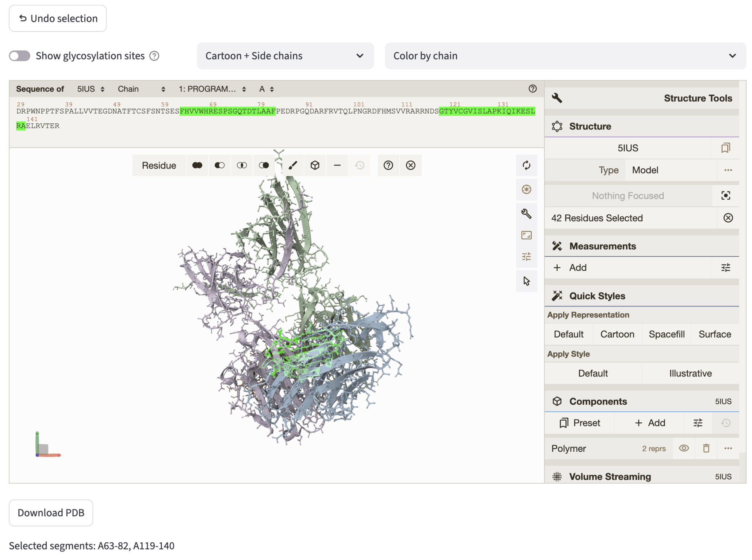The height and width of the screenshot is (560, 752).
Task: Toggle selection mode arrow cursor icon
Action: click(x=526, y=281)
